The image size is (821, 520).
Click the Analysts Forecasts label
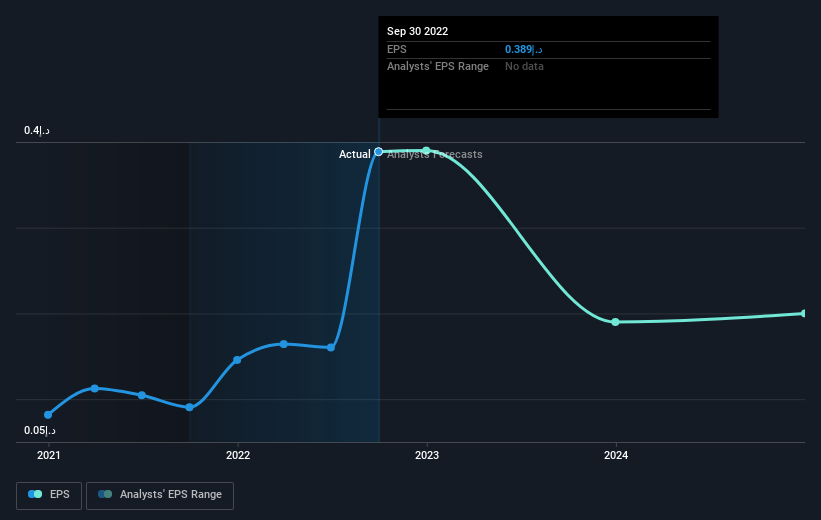click(x=435, y=154)
